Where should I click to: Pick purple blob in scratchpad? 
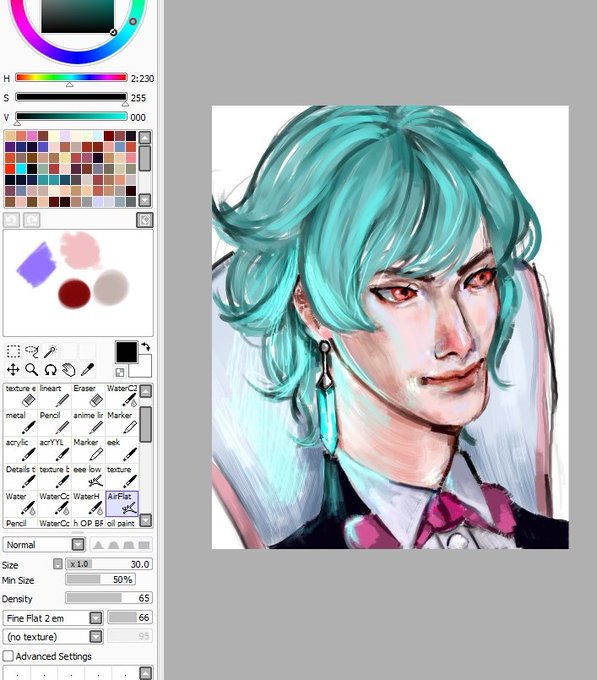click(x=36, y=265)
